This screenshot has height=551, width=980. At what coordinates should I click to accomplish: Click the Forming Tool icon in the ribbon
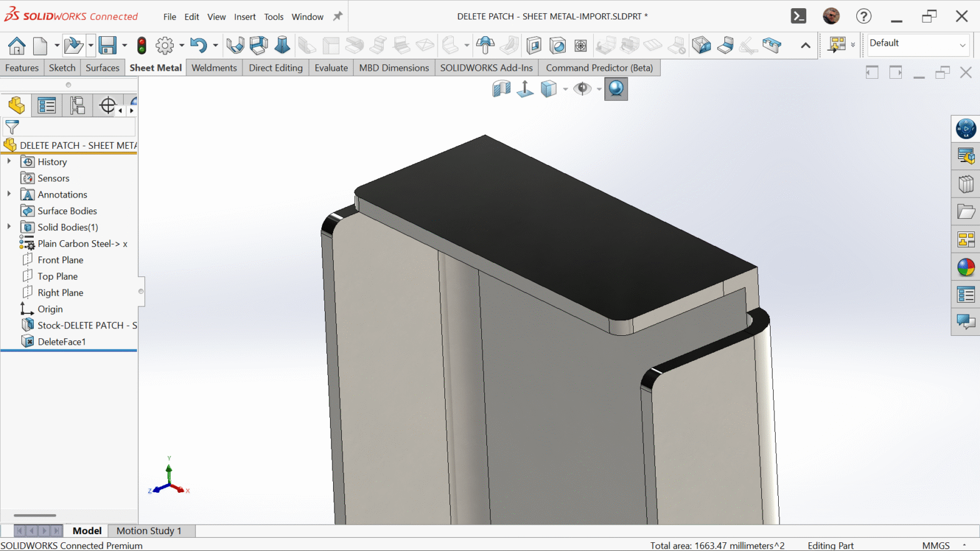[485, 45]
